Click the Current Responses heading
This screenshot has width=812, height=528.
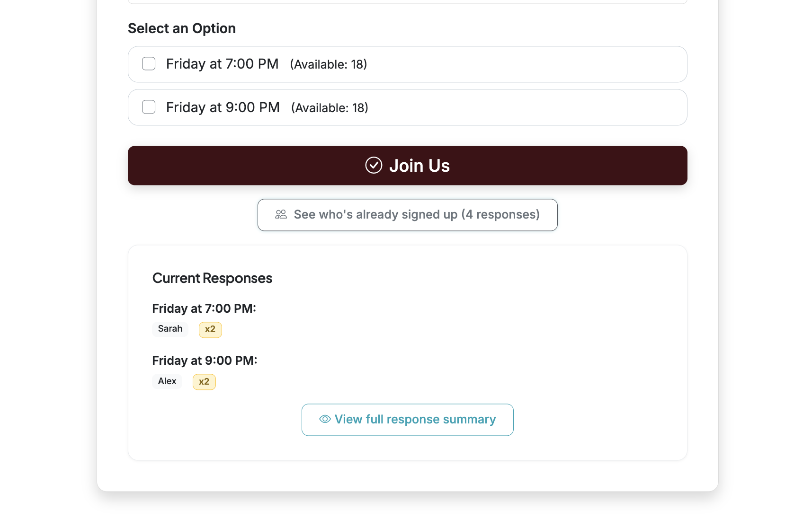click(212, 278)
